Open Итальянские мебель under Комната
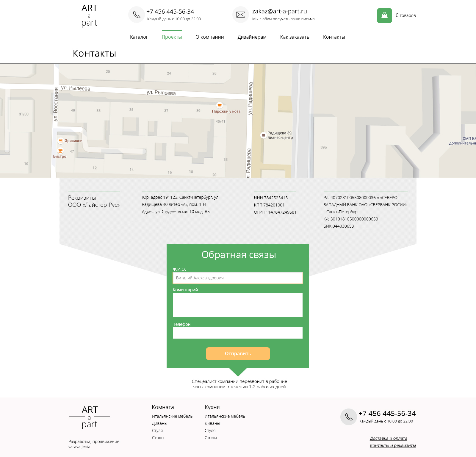Screen dimensions: 476x457 [x=172, y=416]
